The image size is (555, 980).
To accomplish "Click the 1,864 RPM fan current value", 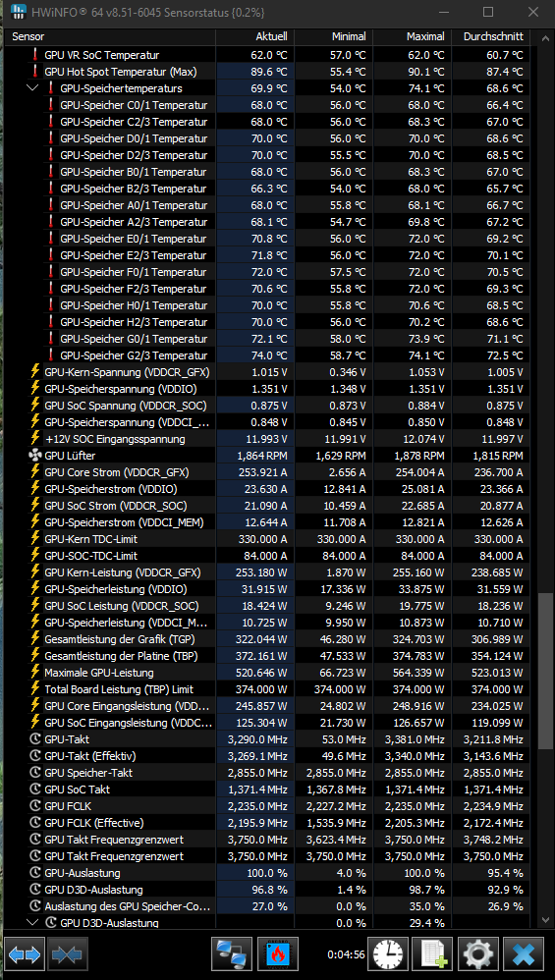I will point(262,456).
